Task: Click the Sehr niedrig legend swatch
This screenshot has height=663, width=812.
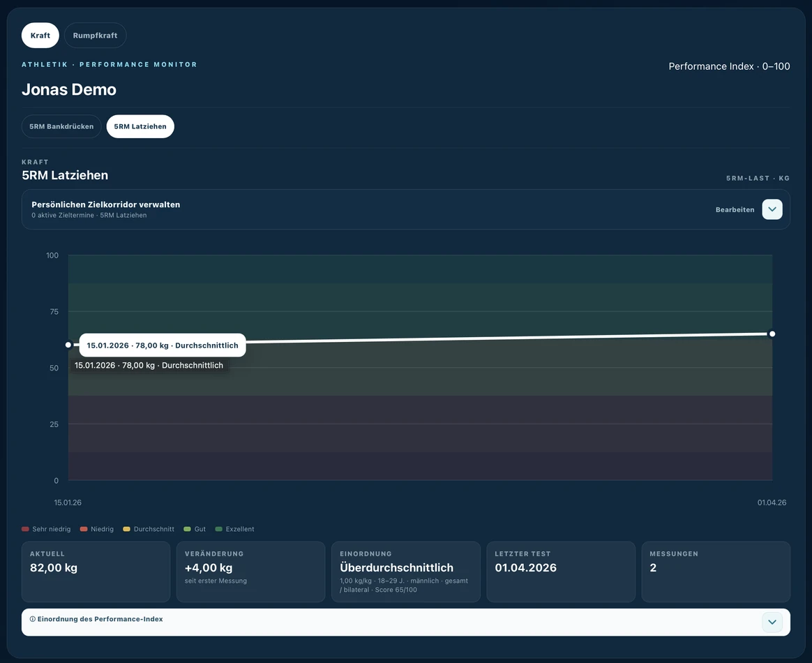Action: tap(25, 529)
